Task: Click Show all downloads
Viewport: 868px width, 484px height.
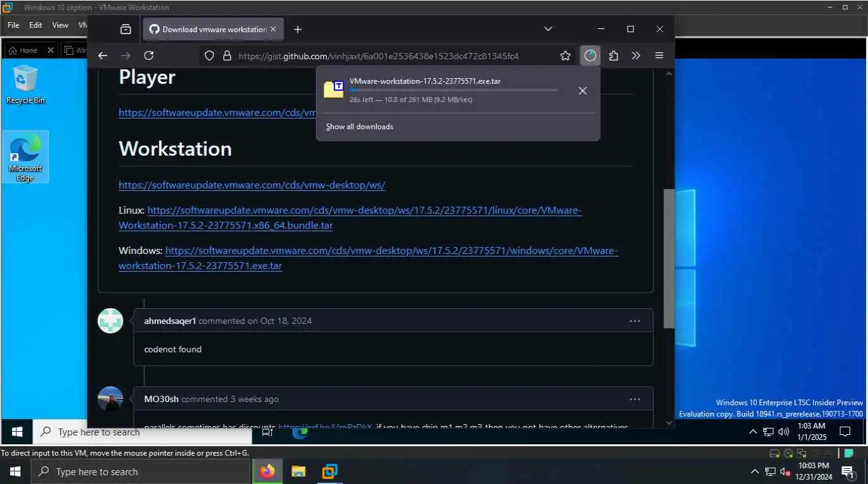Action: (360, 127)
